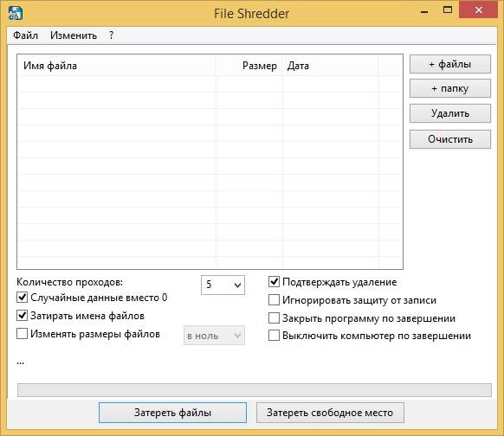Open the ? help menu

(111, 35)
